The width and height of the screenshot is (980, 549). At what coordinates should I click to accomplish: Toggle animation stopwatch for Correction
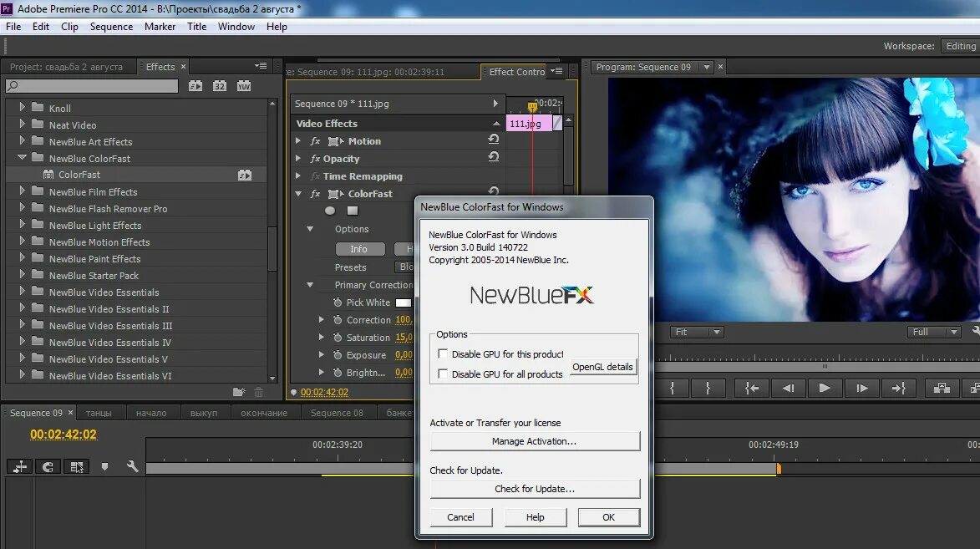[338, 319]
